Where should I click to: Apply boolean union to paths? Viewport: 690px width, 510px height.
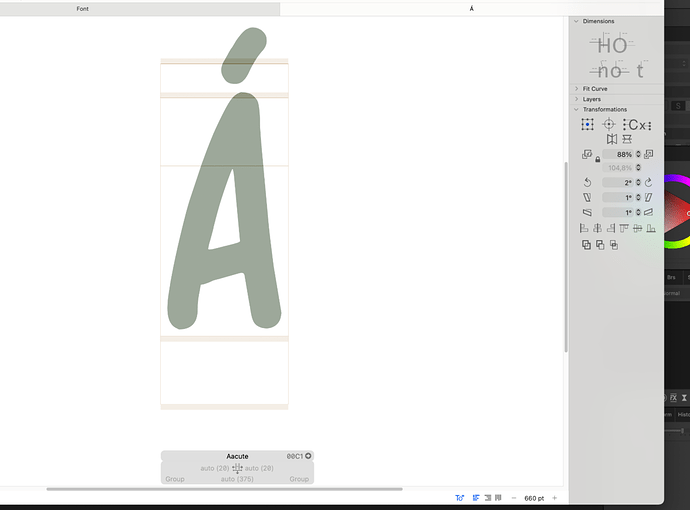[586, 245]
